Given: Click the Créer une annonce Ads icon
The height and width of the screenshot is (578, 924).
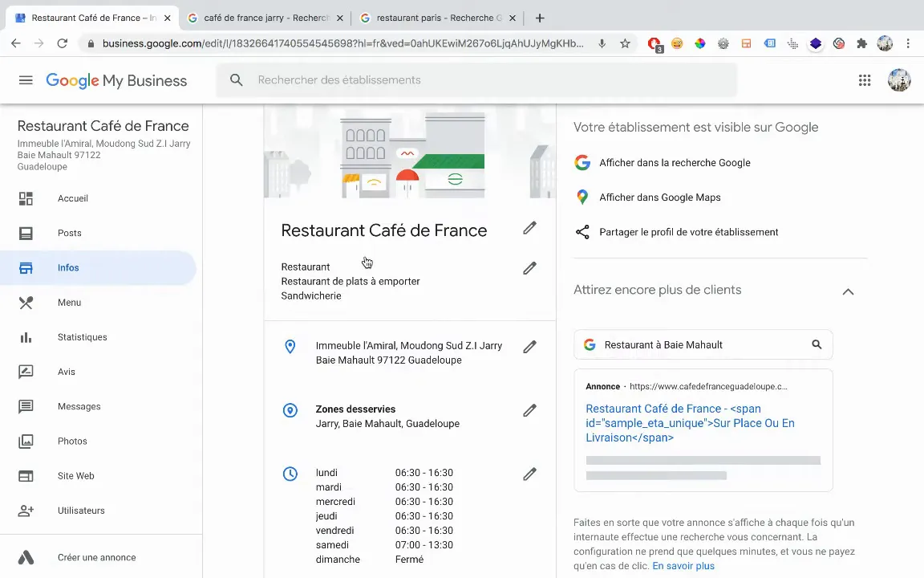Looking at the screenshot, I should (x=26, y=557).
